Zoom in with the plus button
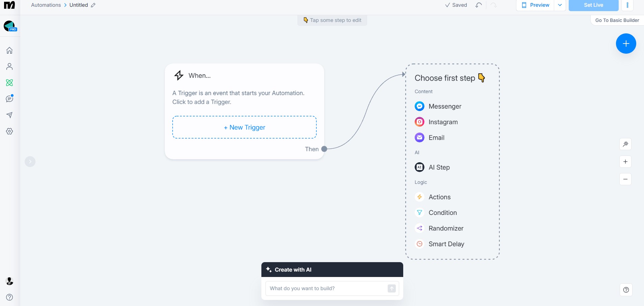 coord(625,162)
